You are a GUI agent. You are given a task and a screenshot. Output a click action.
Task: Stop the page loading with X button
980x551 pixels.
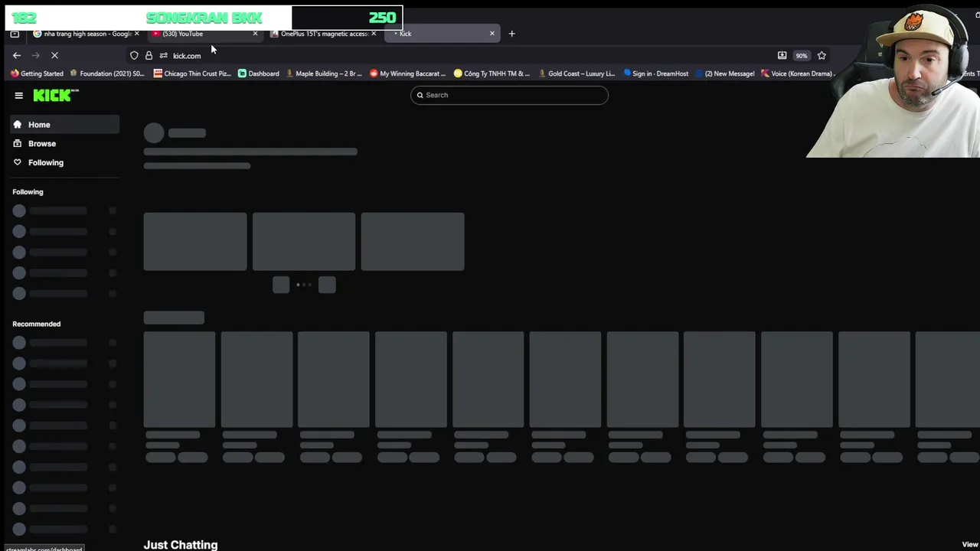pos(54,55)
